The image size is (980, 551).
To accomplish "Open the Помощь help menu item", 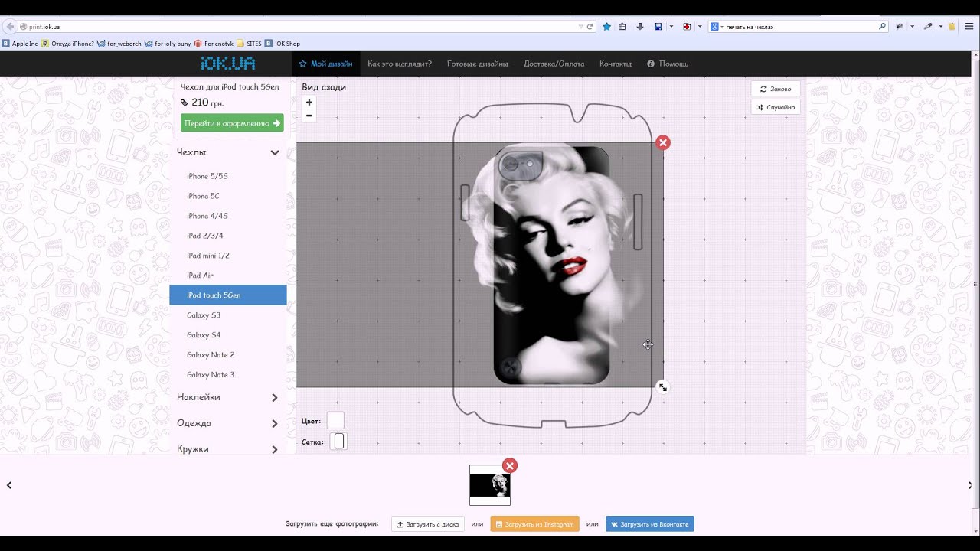I will (x=668, y=64).
